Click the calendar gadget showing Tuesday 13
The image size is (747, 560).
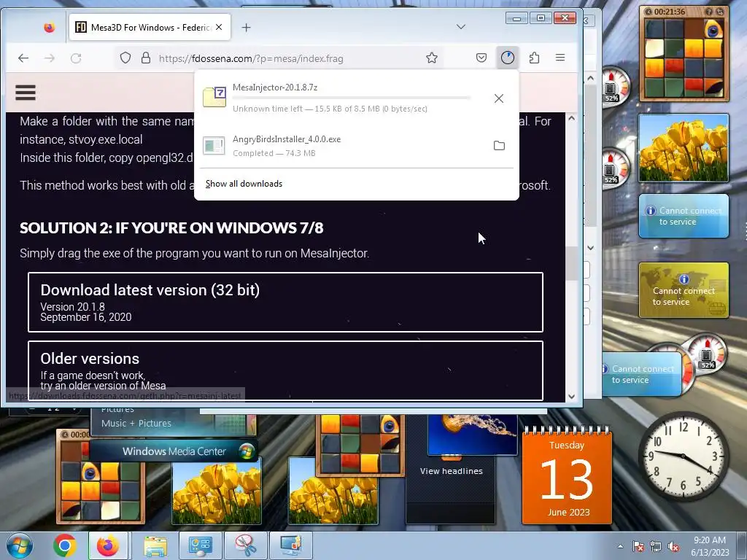pos(566,476)
